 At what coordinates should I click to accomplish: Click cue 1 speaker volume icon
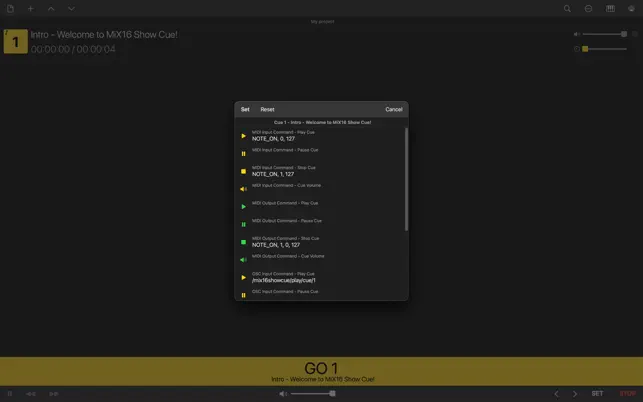point(577,34)
